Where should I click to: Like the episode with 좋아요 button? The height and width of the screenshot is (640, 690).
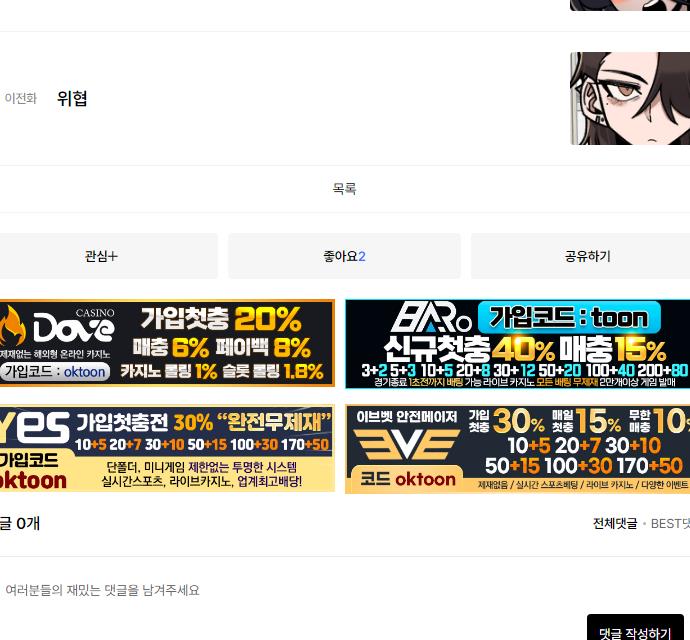click(x=344, y=256)
